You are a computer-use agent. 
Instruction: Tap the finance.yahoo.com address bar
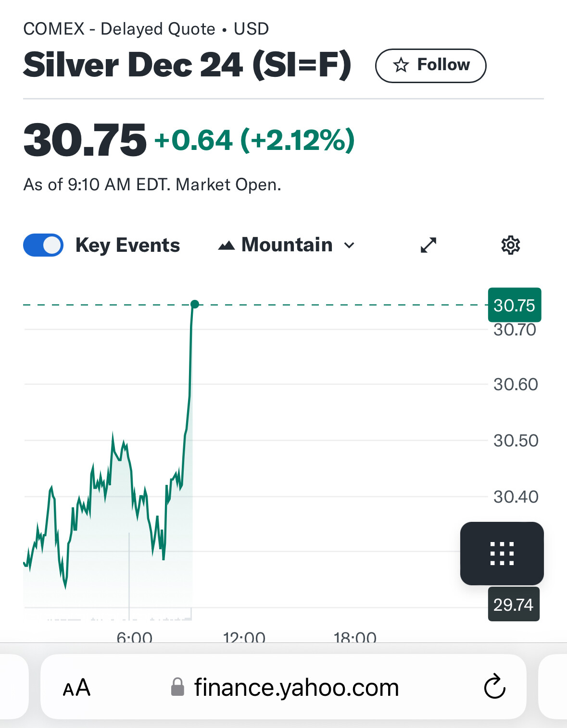[283, 687]
